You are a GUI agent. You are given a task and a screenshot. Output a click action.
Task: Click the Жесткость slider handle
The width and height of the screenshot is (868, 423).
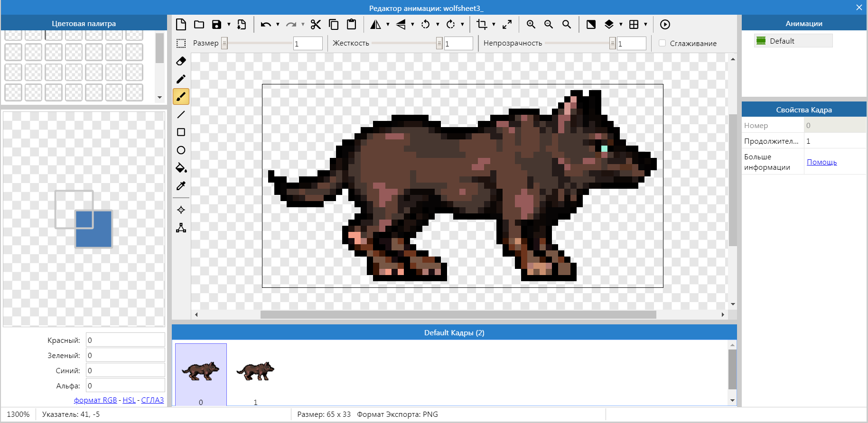[439, 43]
